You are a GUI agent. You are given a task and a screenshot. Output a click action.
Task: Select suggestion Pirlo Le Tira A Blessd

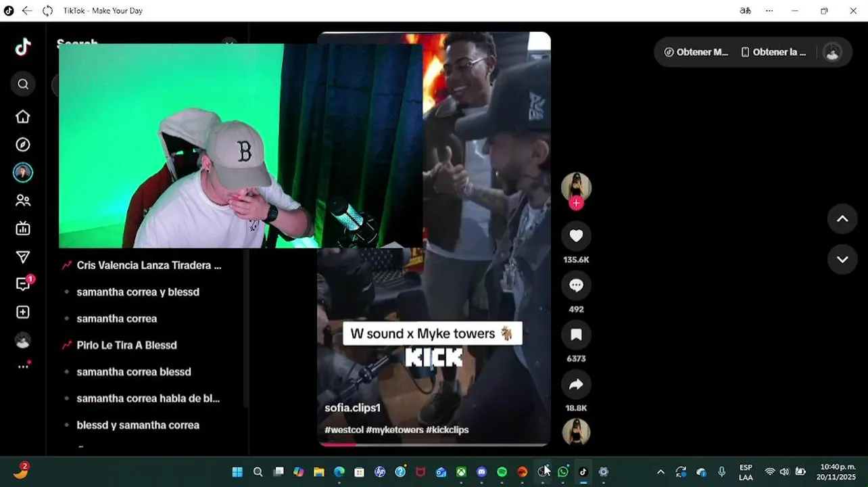click(126, 345)
